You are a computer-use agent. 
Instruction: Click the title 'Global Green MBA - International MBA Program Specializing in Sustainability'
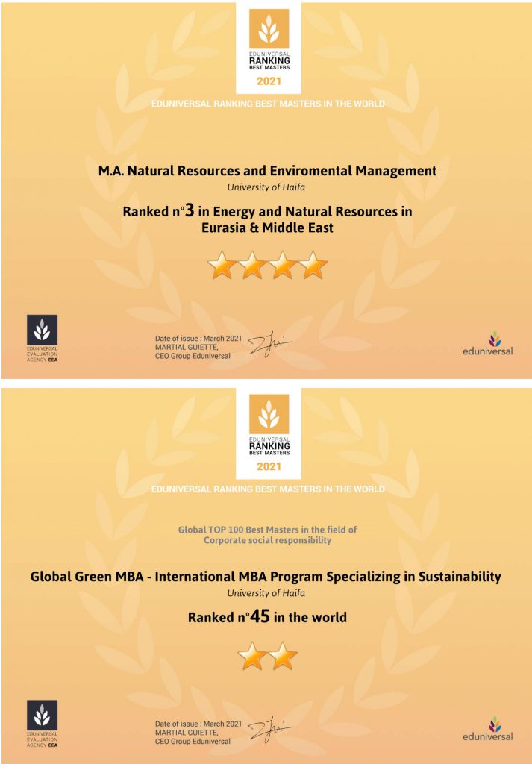(x=266, y=577)
